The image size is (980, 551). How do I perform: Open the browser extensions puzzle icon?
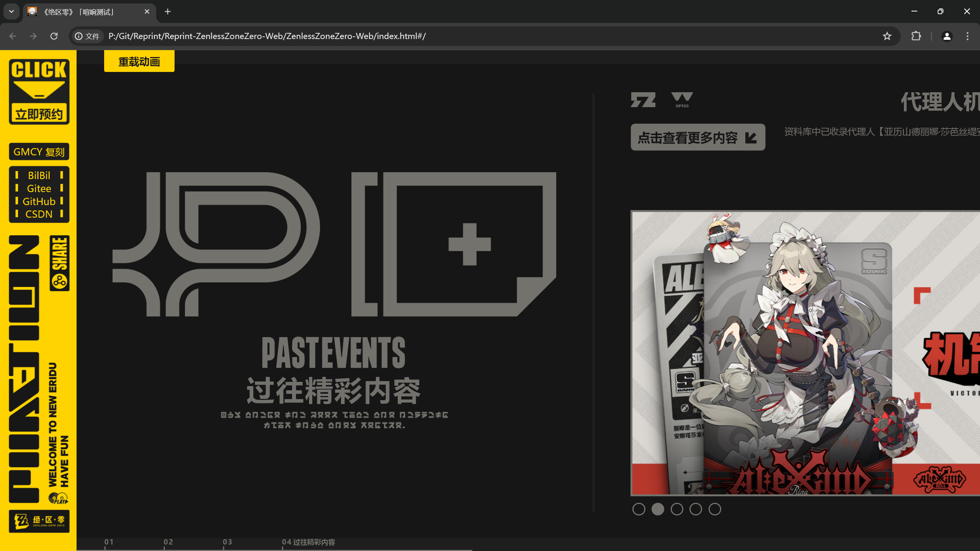coord(916,36)
